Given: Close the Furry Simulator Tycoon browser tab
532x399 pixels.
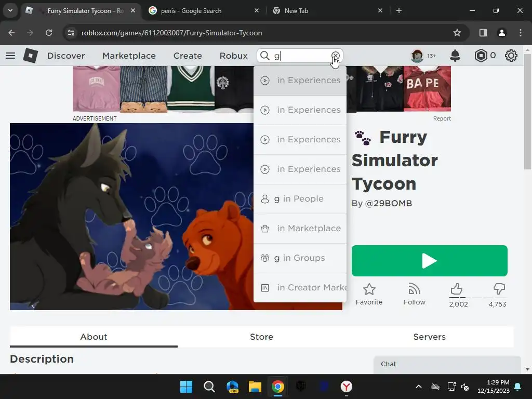Looking at the screenshot, I should click(133, 11).
